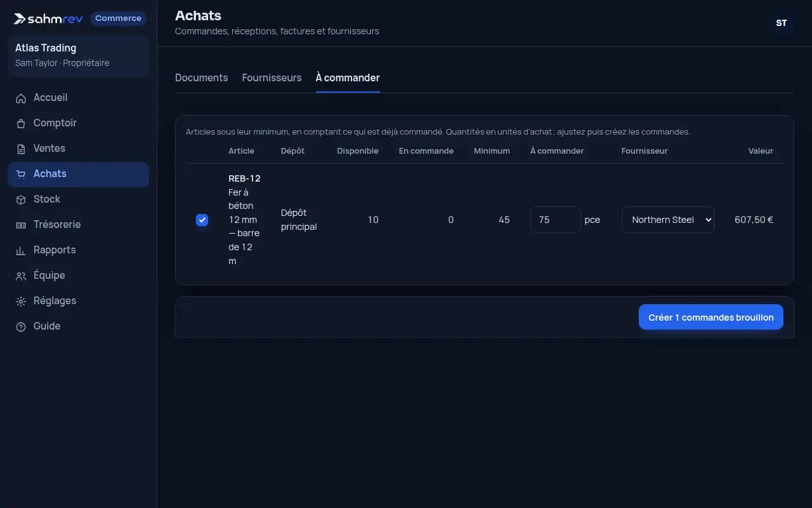The width and height of the screenshot is (812, 508).
Task: Click the Stock box icon
Action: point(21,199)
